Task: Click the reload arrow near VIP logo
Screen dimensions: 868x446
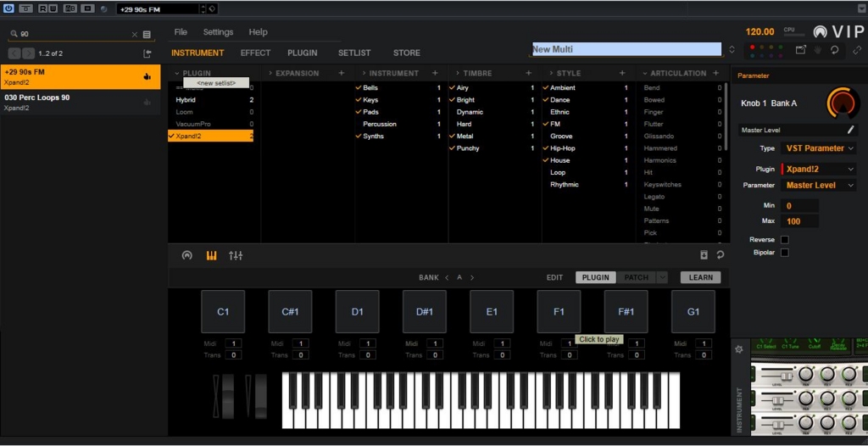Action: pos(834,50)
